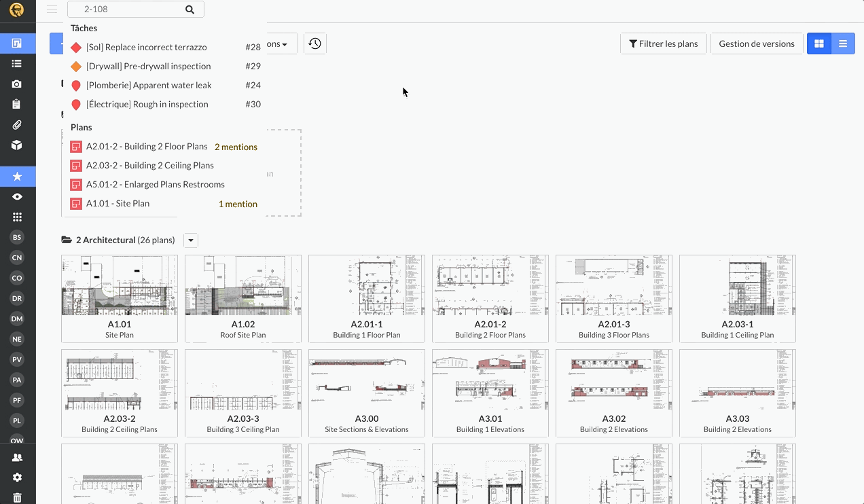Open the A1.02 Roof Site Plan thumbnail
Viewport: 864px width, 504px height.
pyautogui.click(x=243, y=299)
